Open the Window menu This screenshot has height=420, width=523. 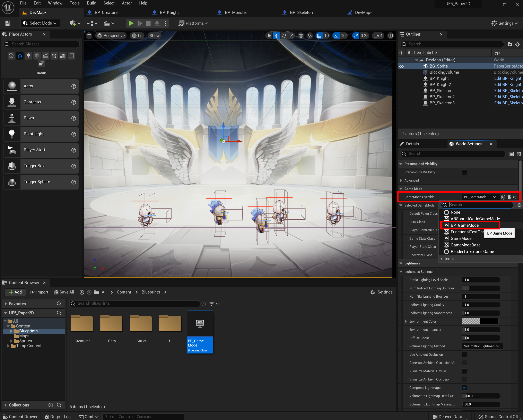point(55,3)
